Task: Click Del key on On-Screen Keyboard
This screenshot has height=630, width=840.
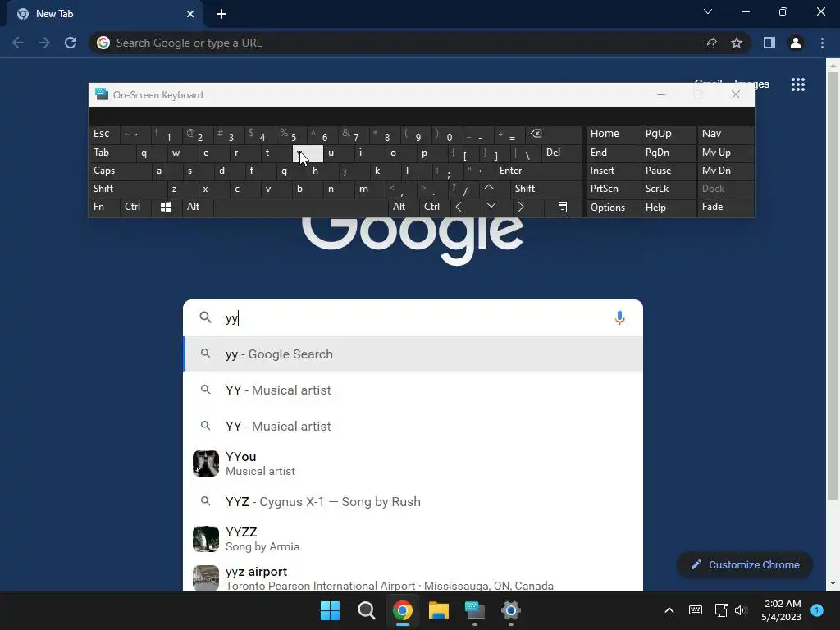Action: (561, 153)
